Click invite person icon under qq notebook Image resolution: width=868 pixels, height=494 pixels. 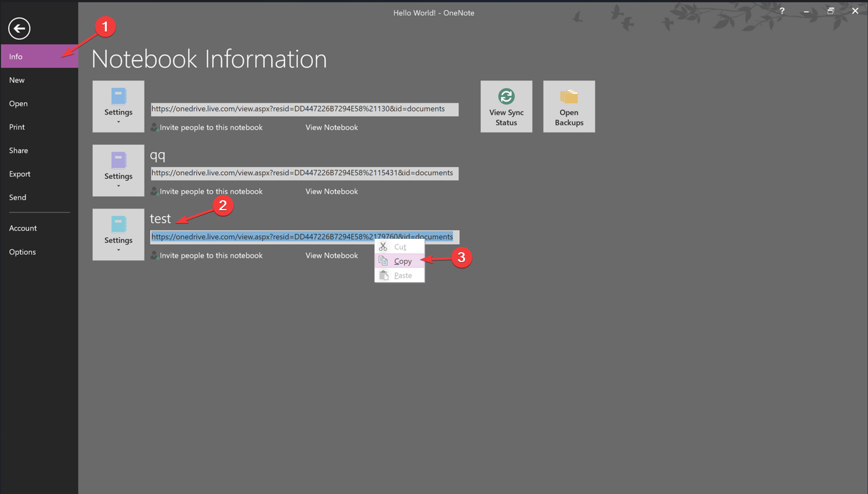[155, 192]
